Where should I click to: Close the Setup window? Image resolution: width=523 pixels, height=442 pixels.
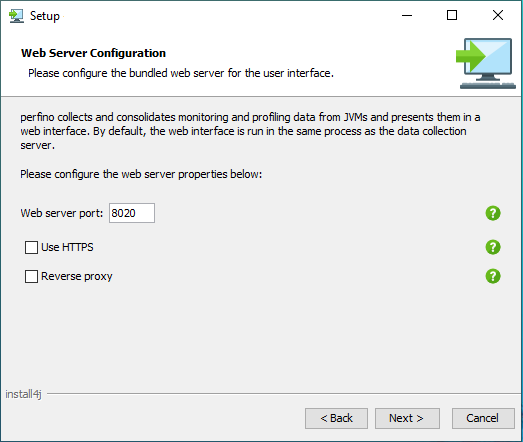tap(498, 15)
